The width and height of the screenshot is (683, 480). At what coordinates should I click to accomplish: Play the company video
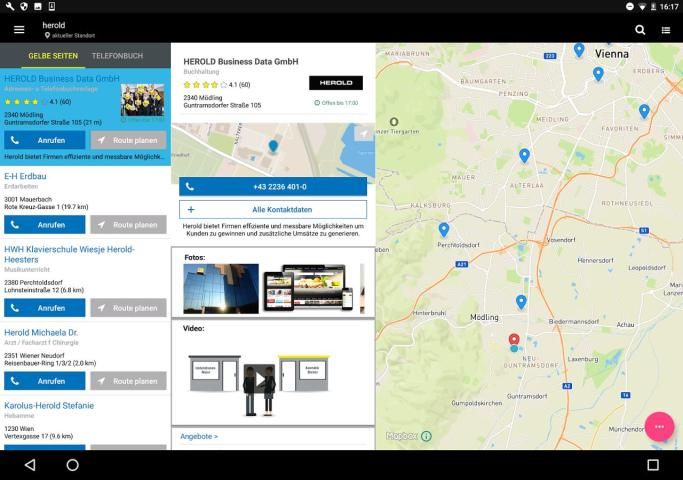(260, 378)
